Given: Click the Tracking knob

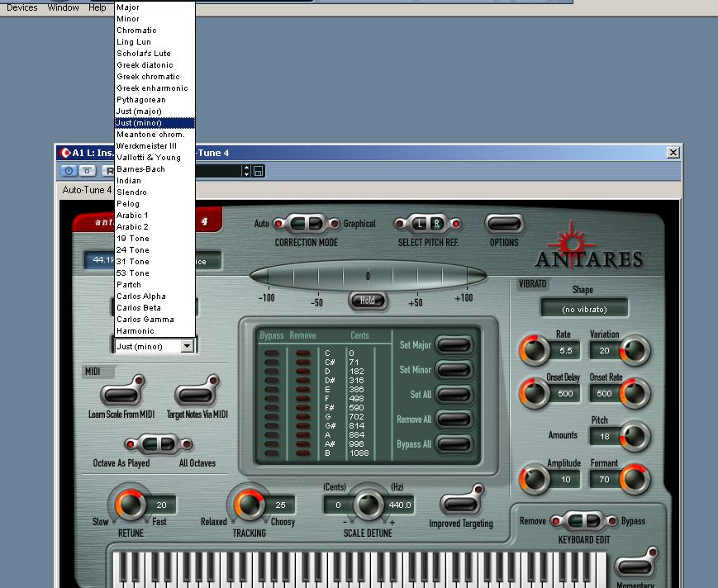Looking at the screenshot, I should 249,504.
